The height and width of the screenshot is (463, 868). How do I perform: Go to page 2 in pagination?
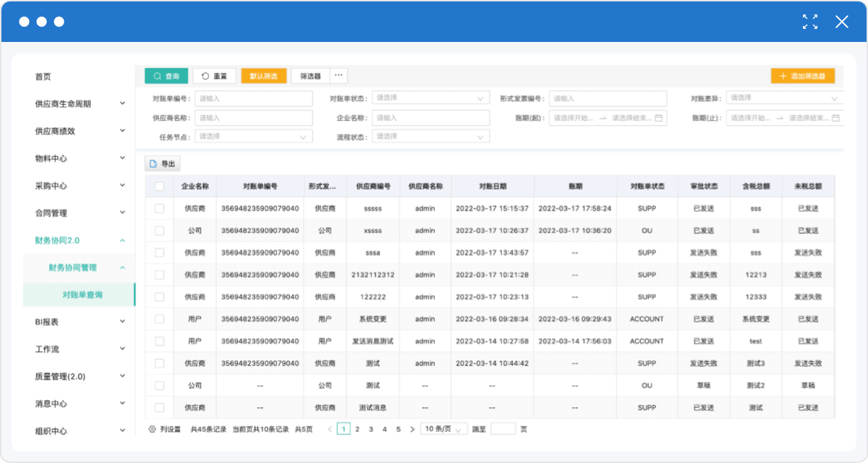(357, 429)
